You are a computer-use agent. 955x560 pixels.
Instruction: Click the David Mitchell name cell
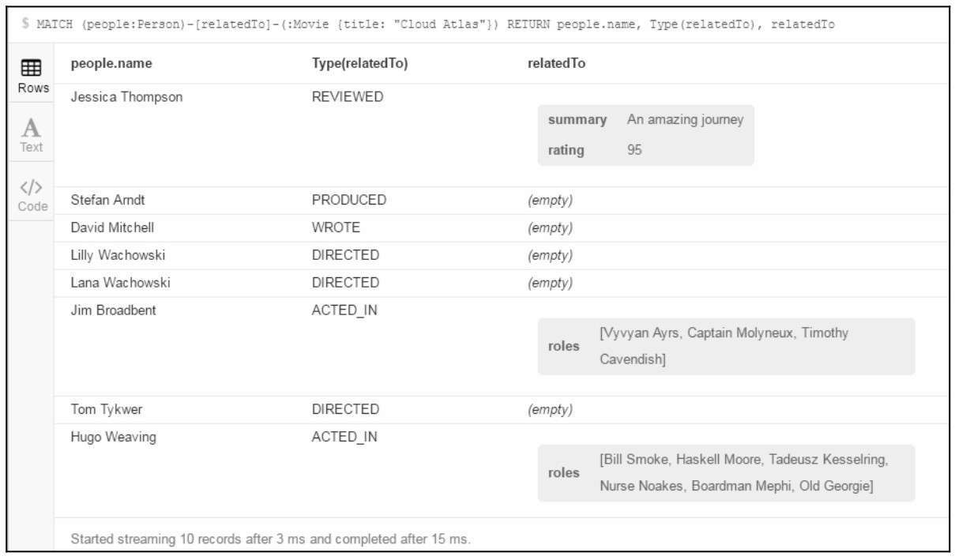[112, 228]
